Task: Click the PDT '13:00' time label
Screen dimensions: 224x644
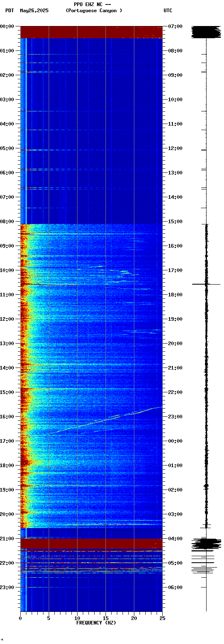Action: tap(7, 344)
